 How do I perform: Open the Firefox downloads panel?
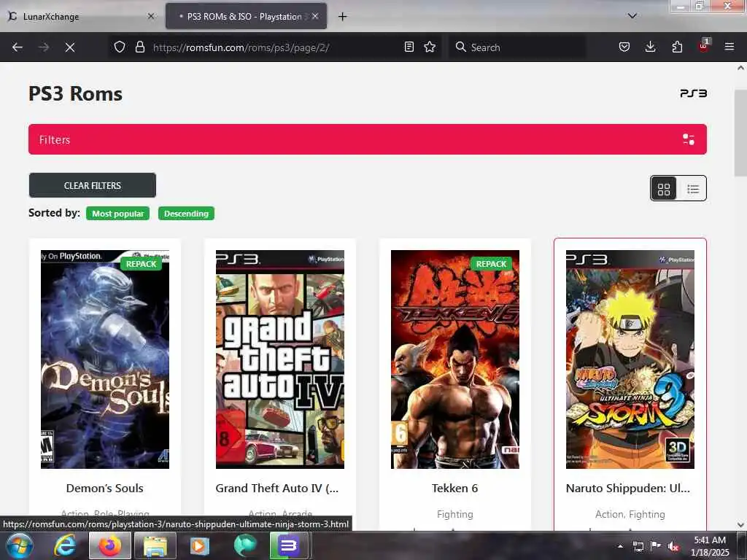650,47
